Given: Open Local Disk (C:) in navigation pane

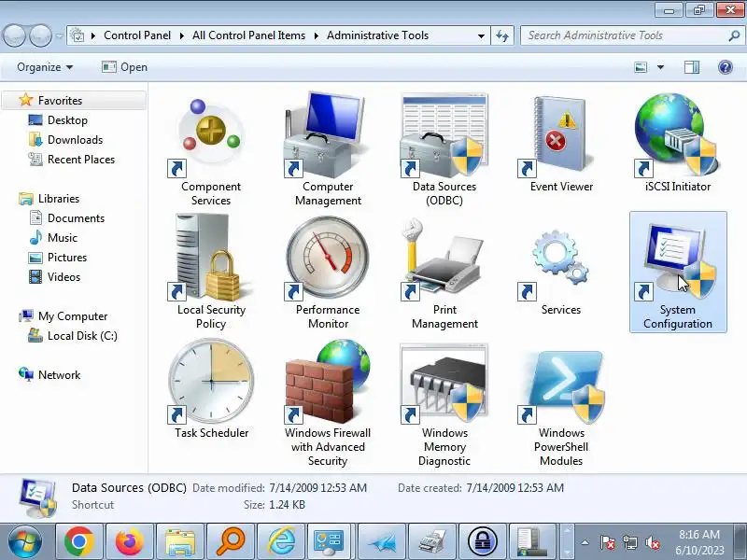Looking at the screenshot, I should tap(82, 336).
